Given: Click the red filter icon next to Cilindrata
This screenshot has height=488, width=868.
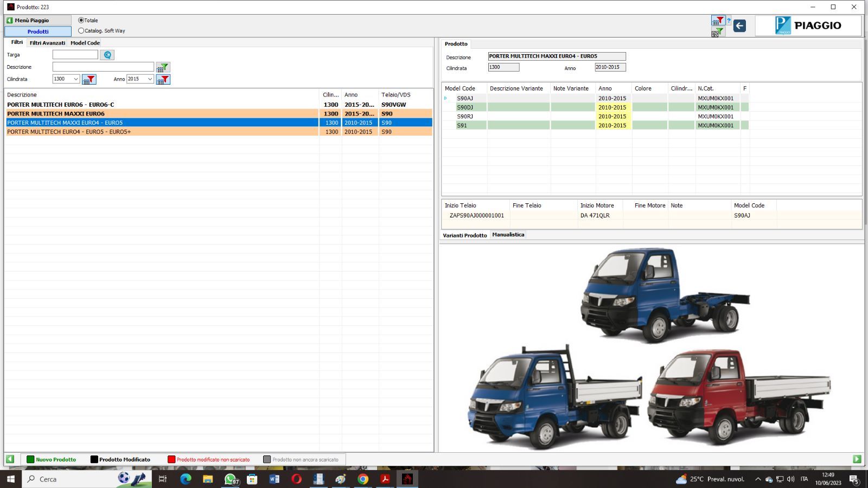Looking at the screenshot, I should point(89,79).
